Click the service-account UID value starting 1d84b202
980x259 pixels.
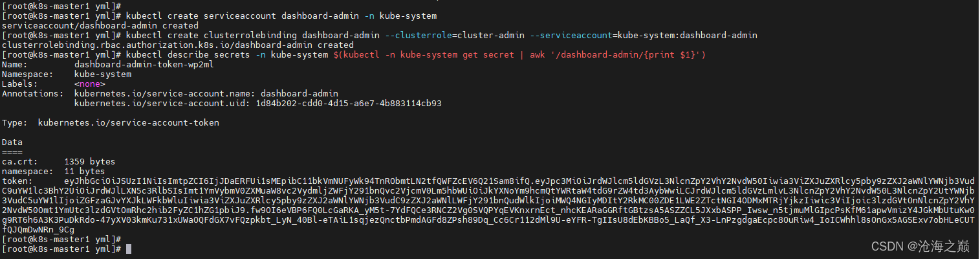pyautogui.click(x=349, y=104)
